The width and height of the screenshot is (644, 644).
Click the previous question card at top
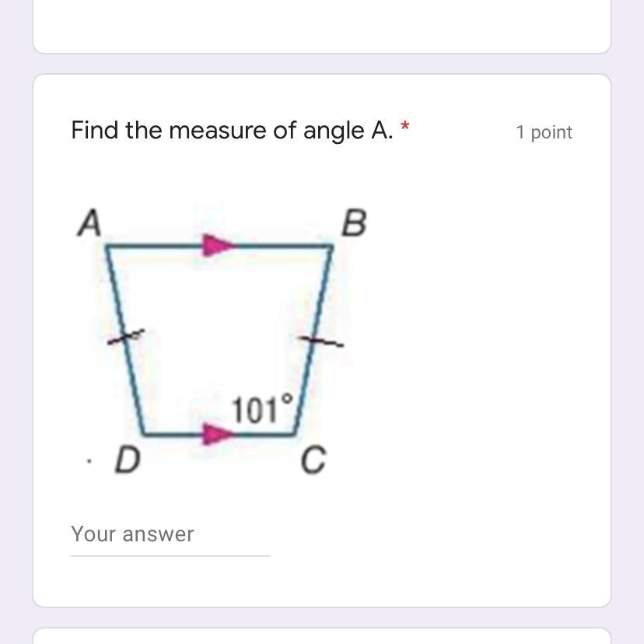(321, 27)
